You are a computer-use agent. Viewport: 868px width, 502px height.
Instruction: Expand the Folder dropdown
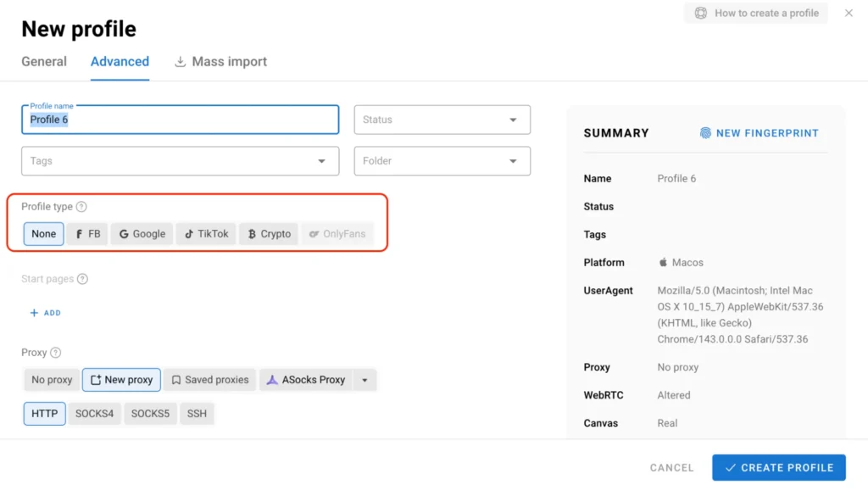(x=442, y=161)
